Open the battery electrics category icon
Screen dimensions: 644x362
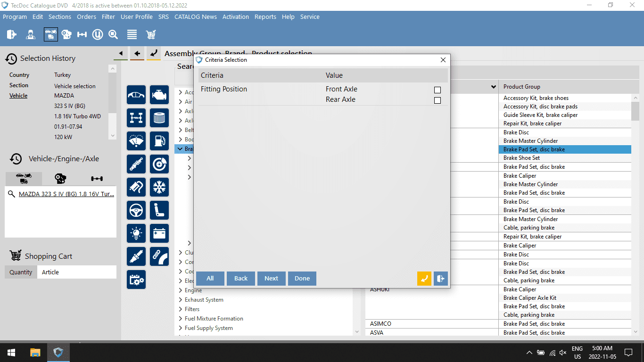(159, 233)
